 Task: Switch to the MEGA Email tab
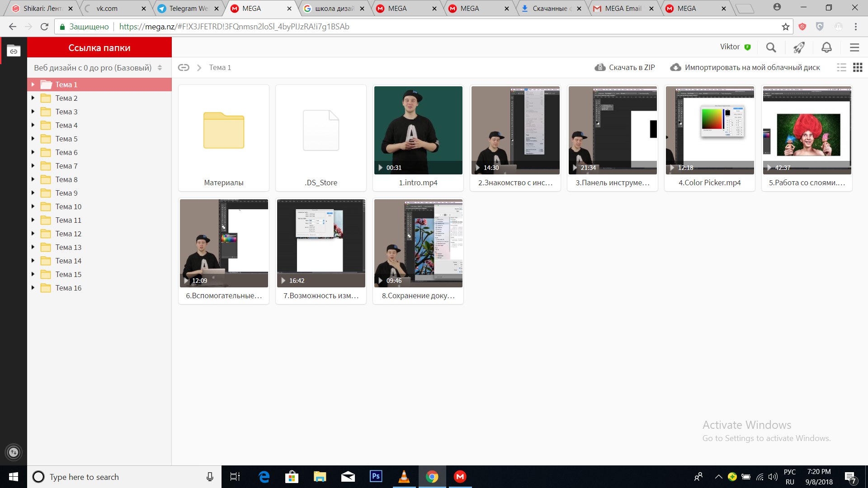[x=623, y=9]
